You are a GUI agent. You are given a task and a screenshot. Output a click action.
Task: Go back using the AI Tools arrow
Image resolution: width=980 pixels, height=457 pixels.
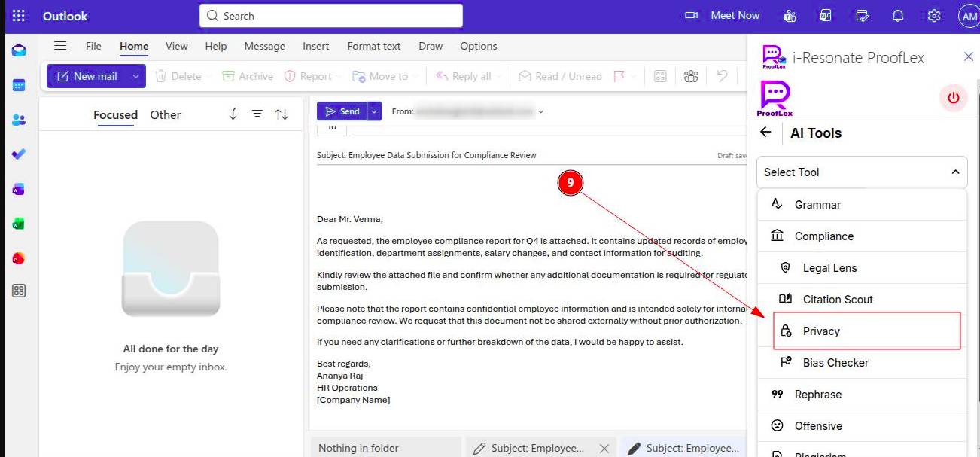766,133
